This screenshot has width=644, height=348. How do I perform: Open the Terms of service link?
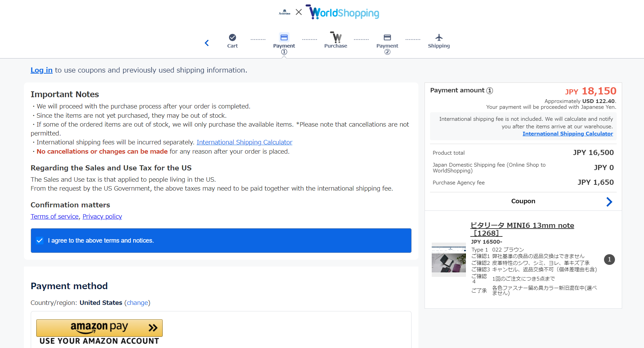pyautogui.click(x=54, y=217)
